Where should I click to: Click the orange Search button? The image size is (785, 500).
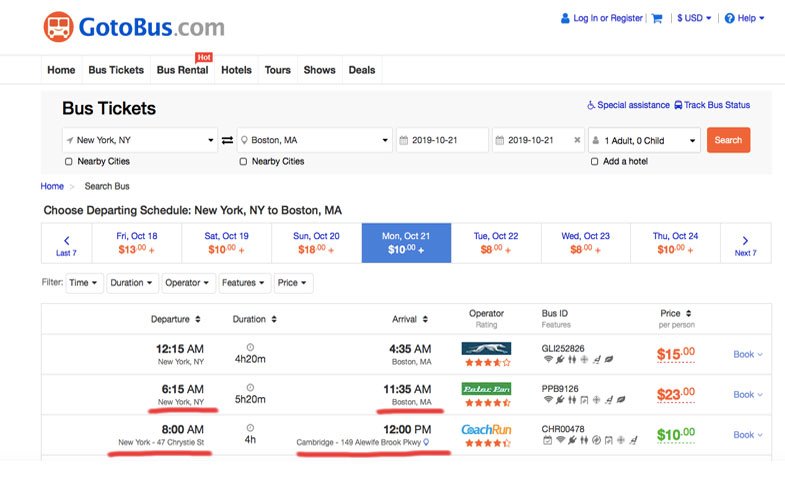pyautogui.click(x=728, y=140)
